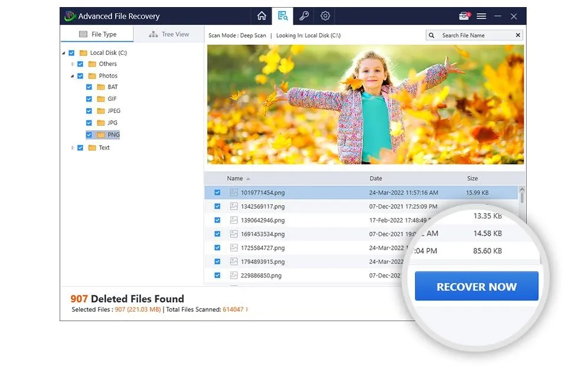Switch to the Tree View tab
Viewport: 588px width, 366px height.
pos(168,34)
